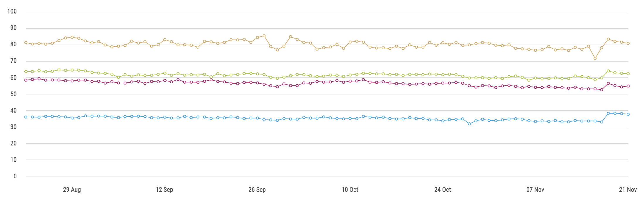Click the last data point of the blue series
Image resolution: width=644 pixels, height=200 pixels.
(x=628, y=114)
